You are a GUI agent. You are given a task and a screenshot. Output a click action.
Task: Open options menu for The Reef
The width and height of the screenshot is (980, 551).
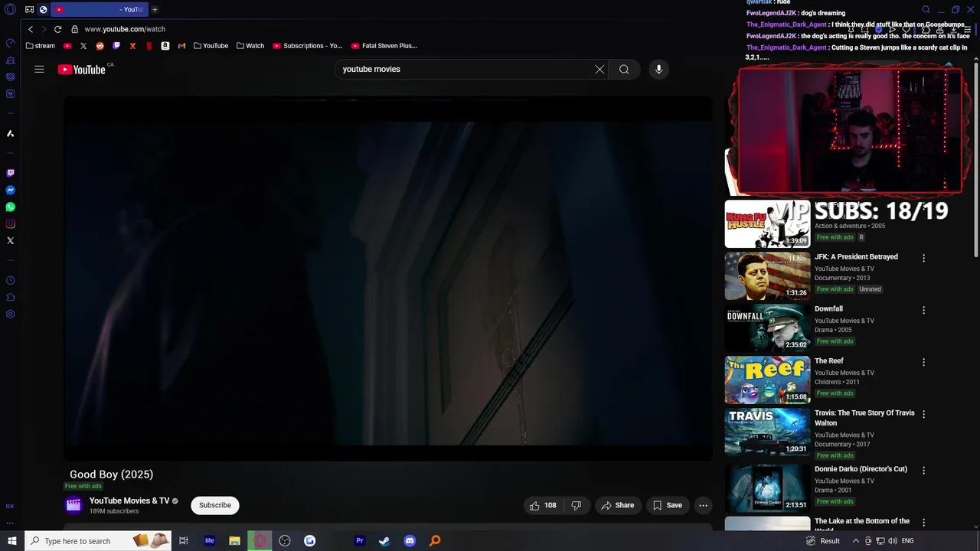coord(923,363)
